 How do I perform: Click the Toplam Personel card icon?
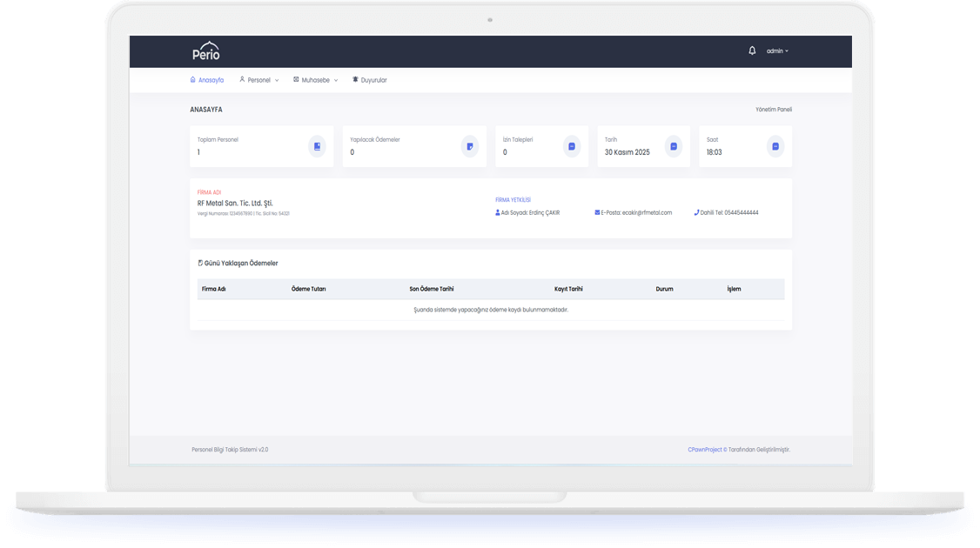(x=317, y=146)
